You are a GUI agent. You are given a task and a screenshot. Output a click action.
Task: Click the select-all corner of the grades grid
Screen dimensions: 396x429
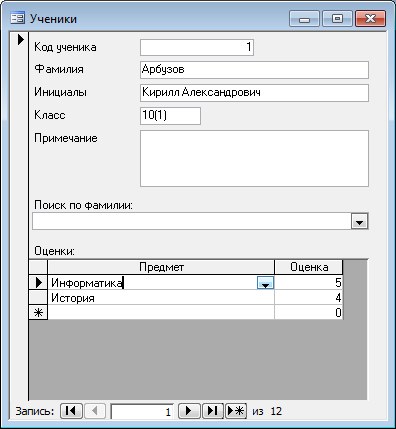point(38,267)
